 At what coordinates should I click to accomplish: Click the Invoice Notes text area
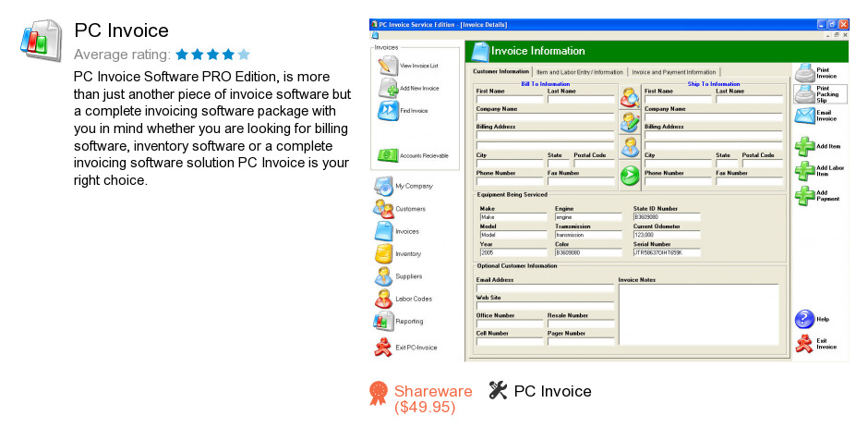click(699, 315)
